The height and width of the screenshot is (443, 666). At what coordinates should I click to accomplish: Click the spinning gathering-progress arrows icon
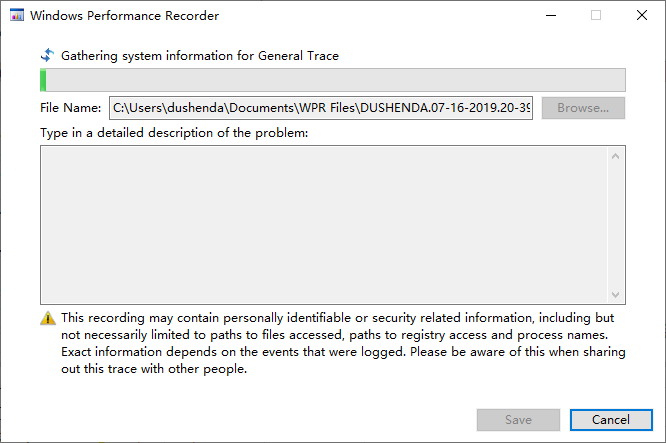(x=47, y=56)
